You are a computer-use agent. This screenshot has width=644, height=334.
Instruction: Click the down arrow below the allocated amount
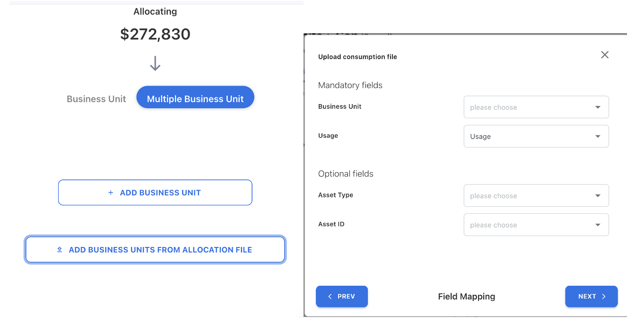point(155,64)
